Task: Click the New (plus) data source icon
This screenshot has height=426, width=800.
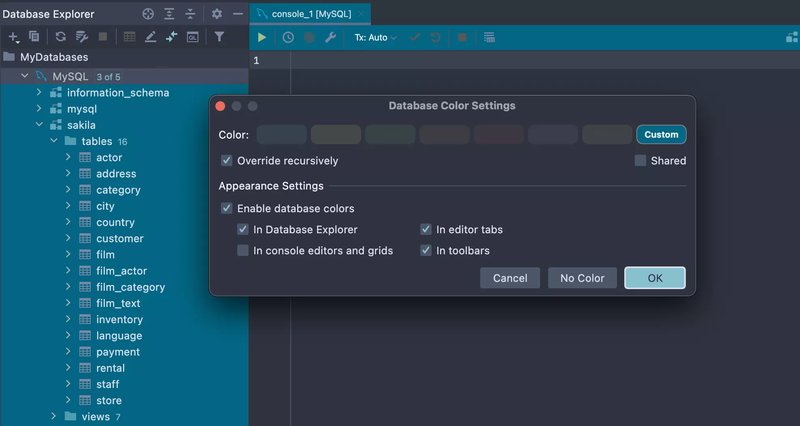Action: 13,37
